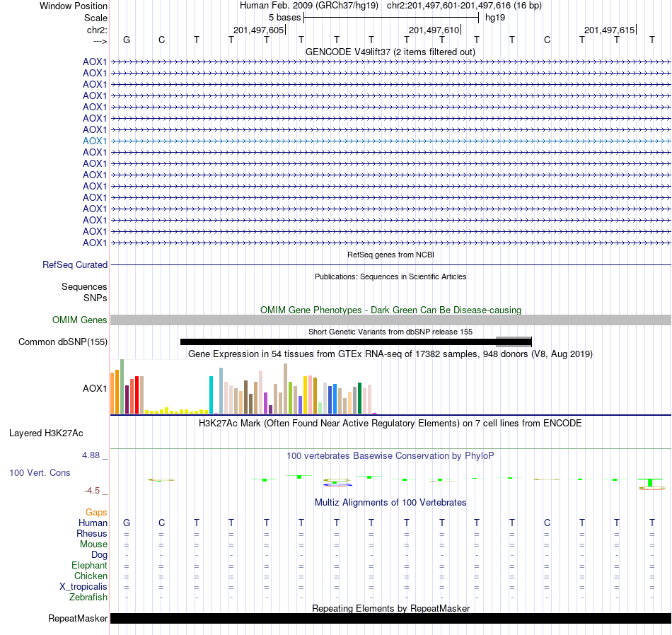Open Repeating Elements by RepeatMasker title
Viewport: 672px width, 635px height.
pos(391,608)
